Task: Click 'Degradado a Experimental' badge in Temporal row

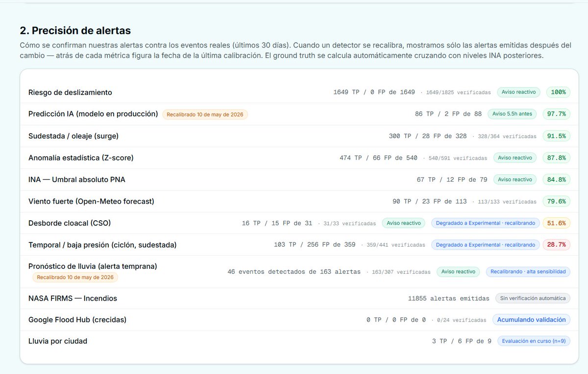Action: [x=486, y=244]
